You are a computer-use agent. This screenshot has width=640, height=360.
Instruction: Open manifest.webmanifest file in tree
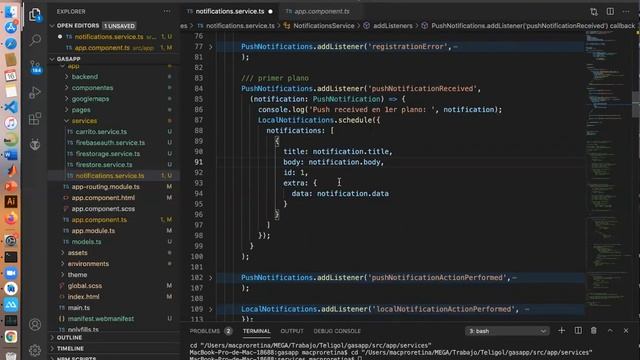tap(100, 319)
